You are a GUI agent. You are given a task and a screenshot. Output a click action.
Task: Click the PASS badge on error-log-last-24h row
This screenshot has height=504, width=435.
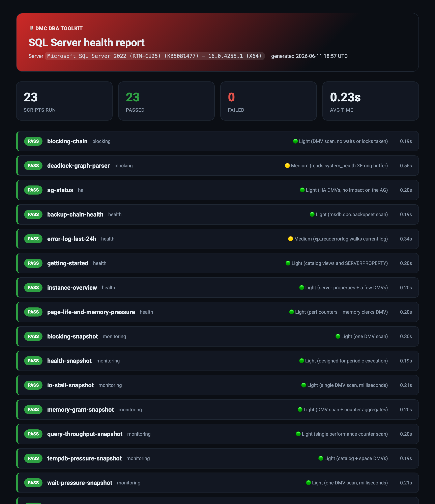[x=33, y=239]
